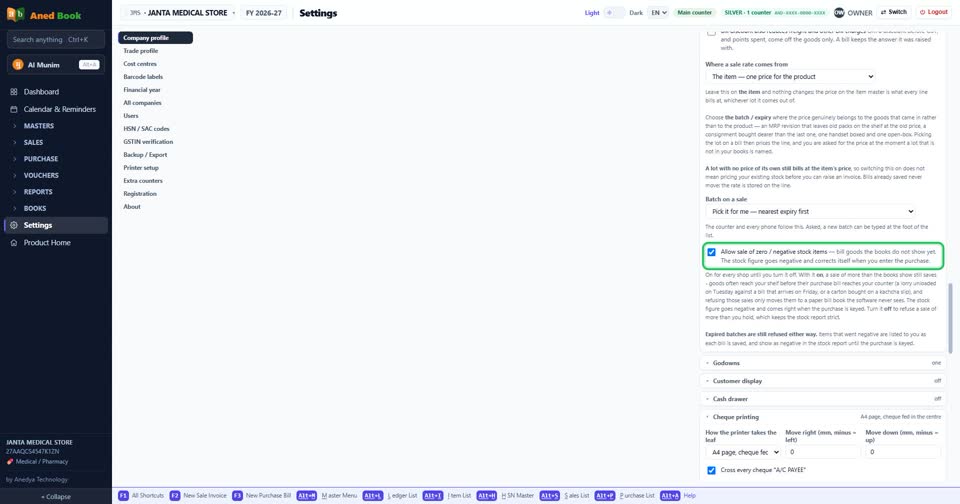
Task: Click the Alt+L Ledger List key badge
Action: coord(372,495)
